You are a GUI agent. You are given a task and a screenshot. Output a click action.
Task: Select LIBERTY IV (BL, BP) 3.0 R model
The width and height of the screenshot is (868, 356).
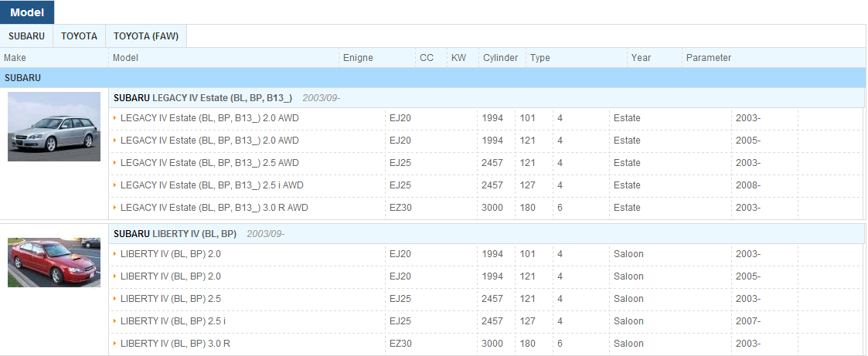(x=175, y=344)
